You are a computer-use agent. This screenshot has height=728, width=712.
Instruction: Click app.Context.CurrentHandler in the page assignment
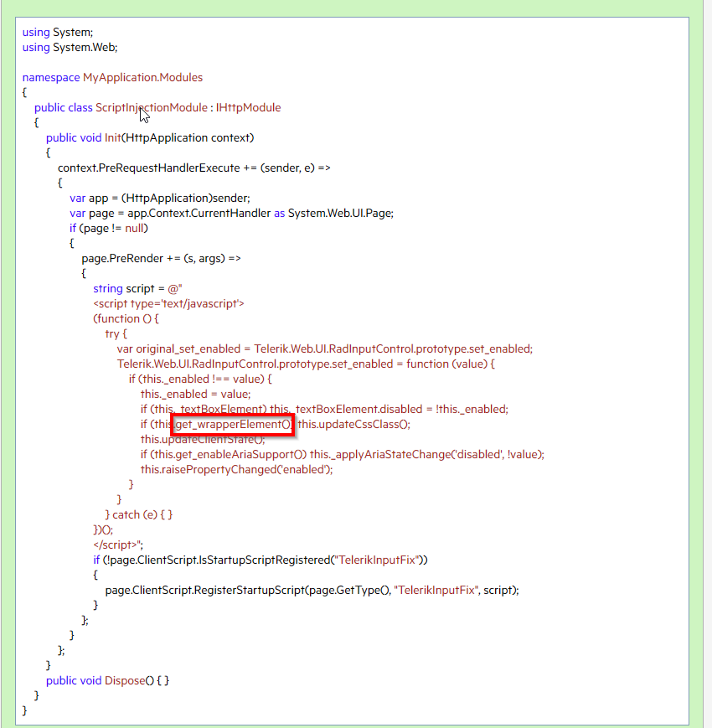click(199, 213)
